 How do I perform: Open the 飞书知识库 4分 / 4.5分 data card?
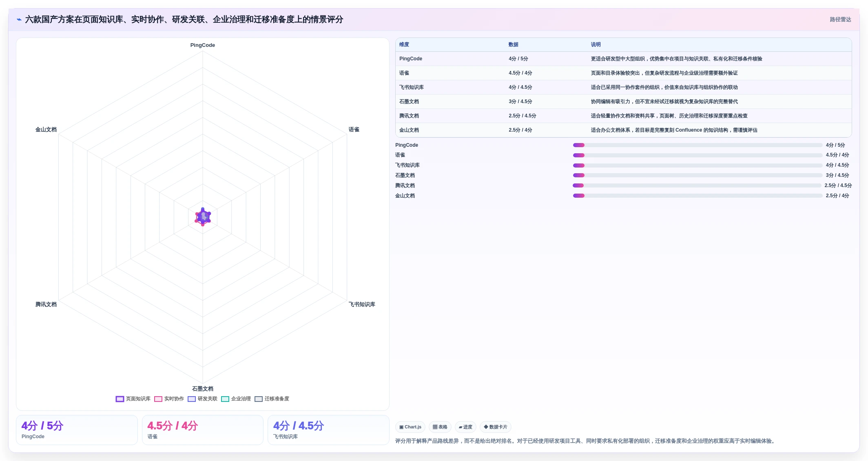pos(328,430)
